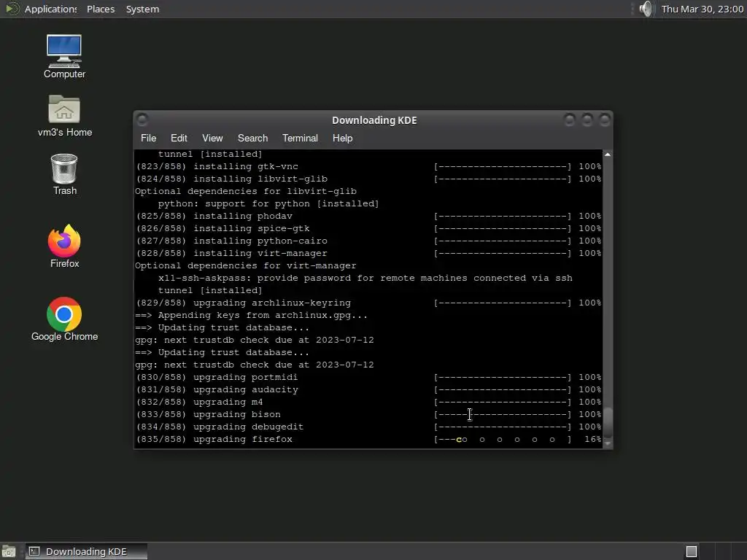Open the Places menu
This screenshot has width=747, height=560.
point(101,9)
